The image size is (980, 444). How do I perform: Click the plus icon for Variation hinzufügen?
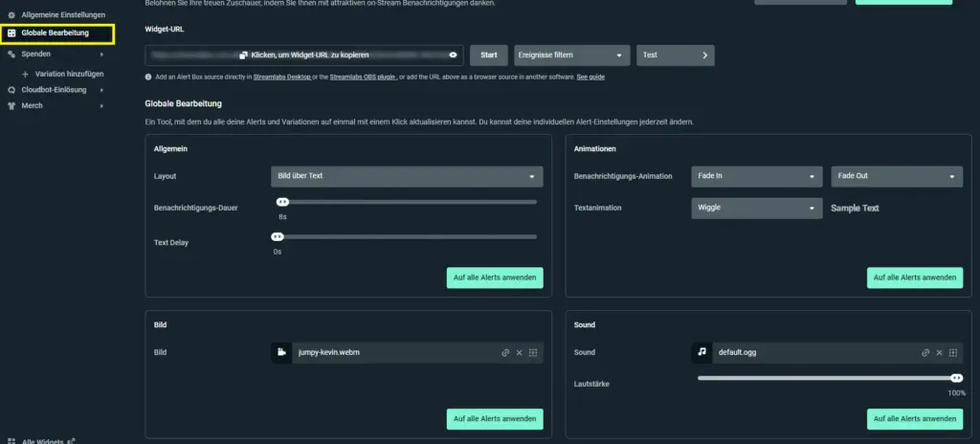[x=26, y=74]
